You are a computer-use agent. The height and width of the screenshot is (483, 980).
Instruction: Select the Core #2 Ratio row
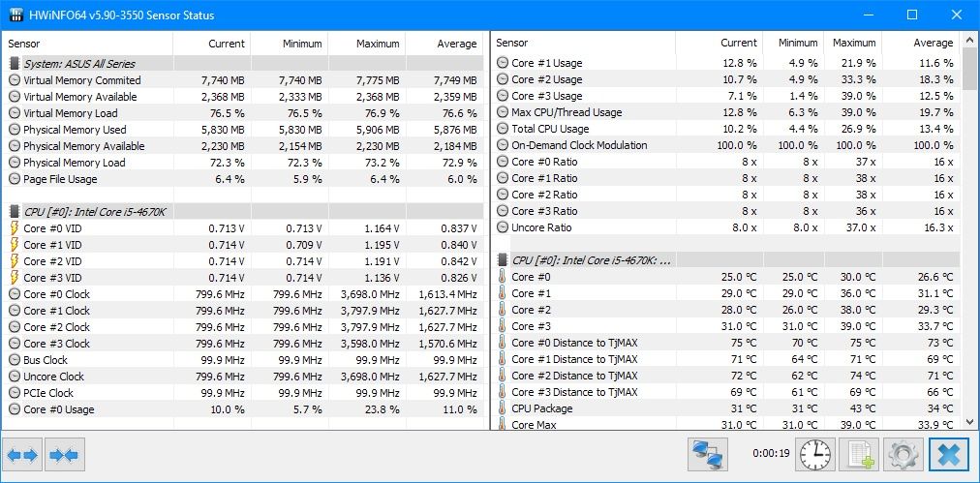pyautogui.click(x=725, y=195)
